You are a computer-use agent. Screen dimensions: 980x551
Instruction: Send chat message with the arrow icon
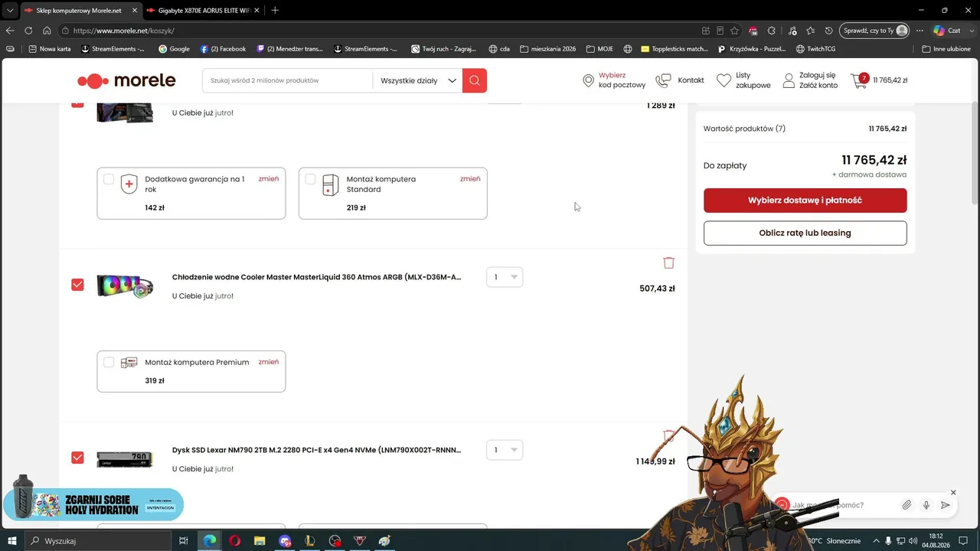tap(946, 505)
